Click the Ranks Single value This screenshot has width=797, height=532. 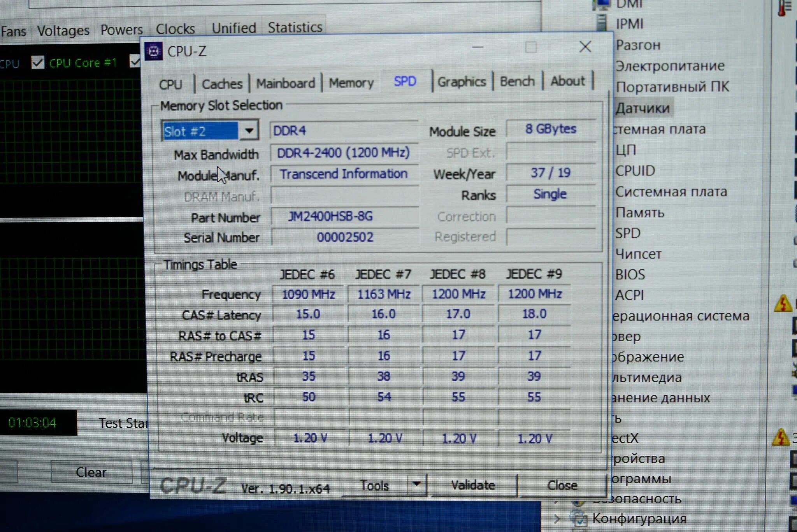pos(551,194)
